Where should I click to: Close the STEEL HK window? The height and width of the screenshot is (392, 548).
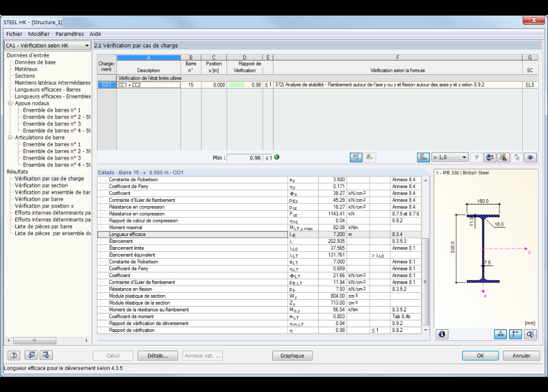[534, 20]
